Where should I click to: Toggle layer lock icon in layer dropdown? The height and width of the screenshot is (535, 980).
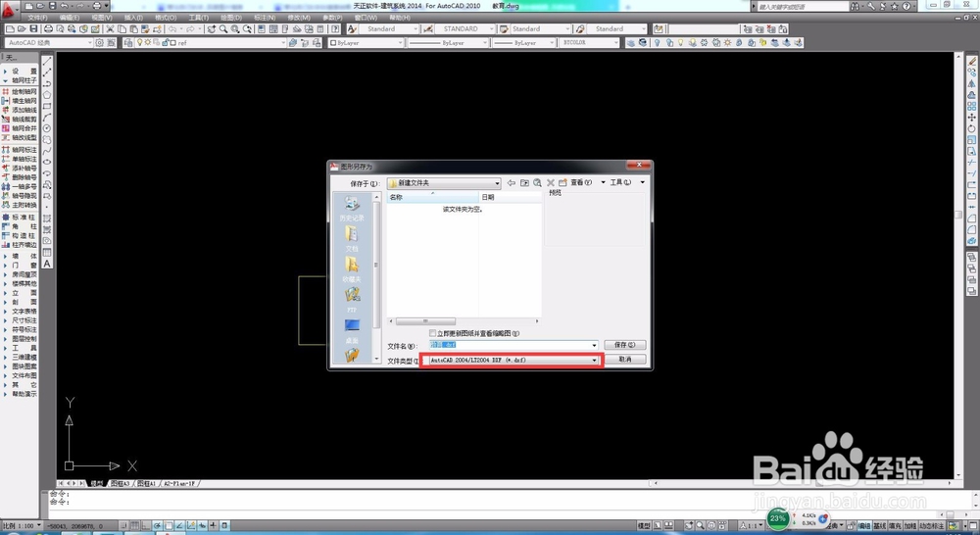click(165, 42)
